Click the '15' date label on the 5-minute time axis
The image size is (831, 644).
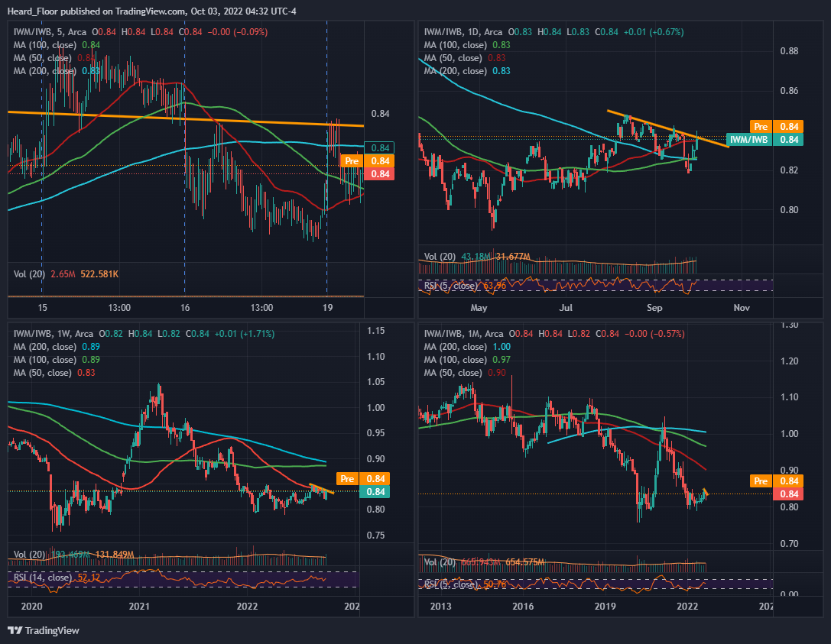[x=42, y=308]
